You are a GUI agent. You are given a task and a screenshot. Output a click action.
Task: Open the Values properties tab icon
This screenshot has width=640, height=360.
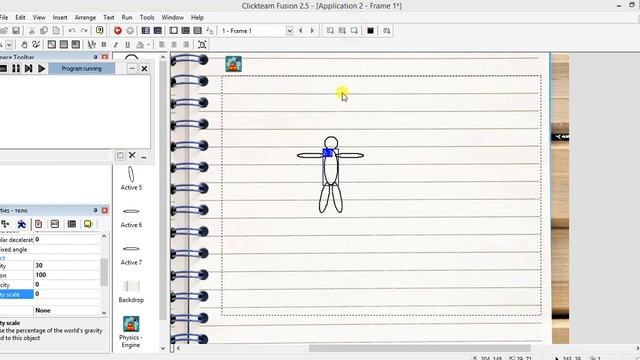pos(55,224)
